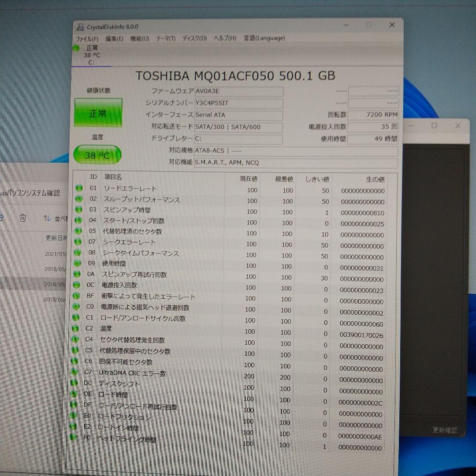Viewport: 476px width, 476px height.
Task: Click the green 正常 health status button
Action: (x=97, y=113)
